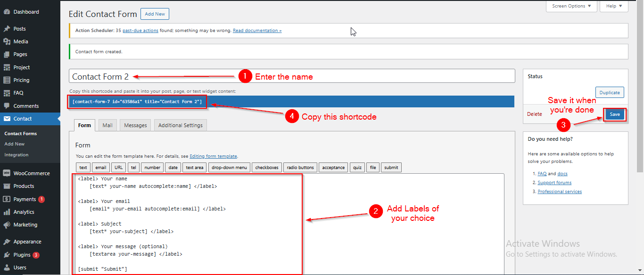This screenshot has height=275, width=644.
Task: Click the Contact envelope icon
Action: point(7,119)
